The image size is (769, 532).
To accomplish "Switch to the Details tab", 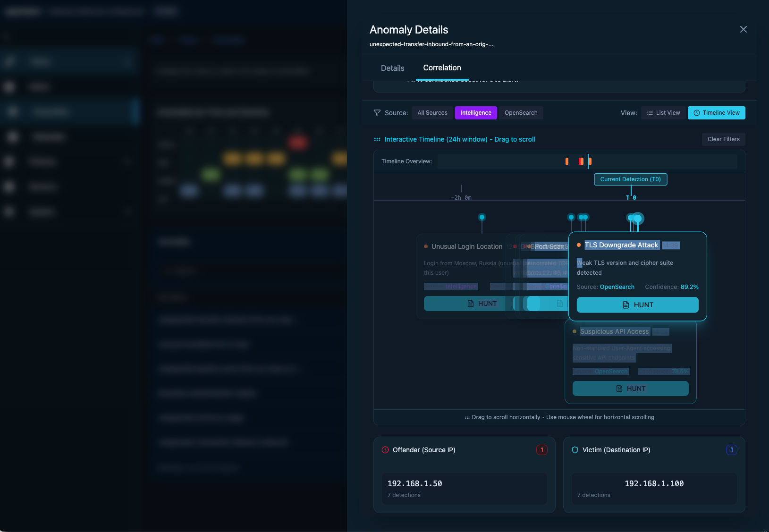I will click(392, 68).
